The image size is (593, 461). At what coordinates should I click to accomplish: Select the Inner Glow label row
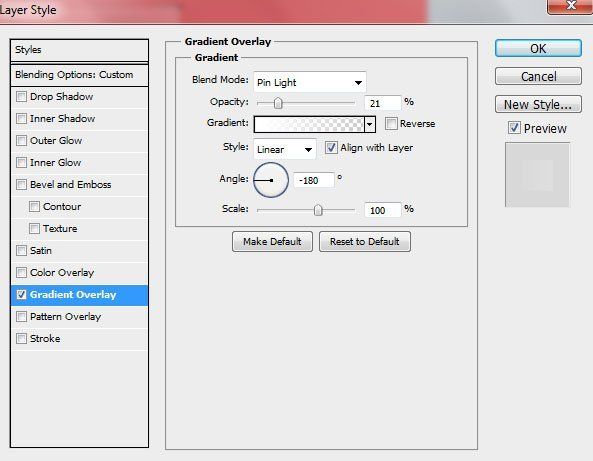[x=79, y=163]
